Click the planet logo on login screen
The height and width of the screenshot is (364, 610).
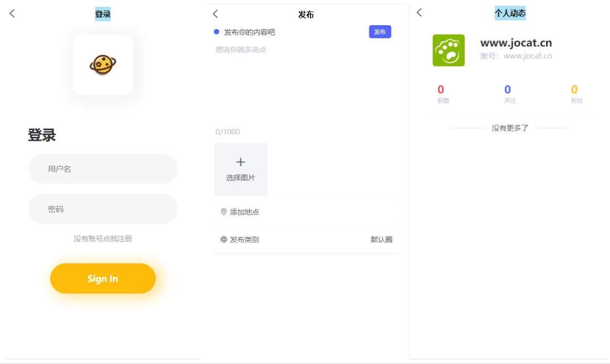(103, 65)
